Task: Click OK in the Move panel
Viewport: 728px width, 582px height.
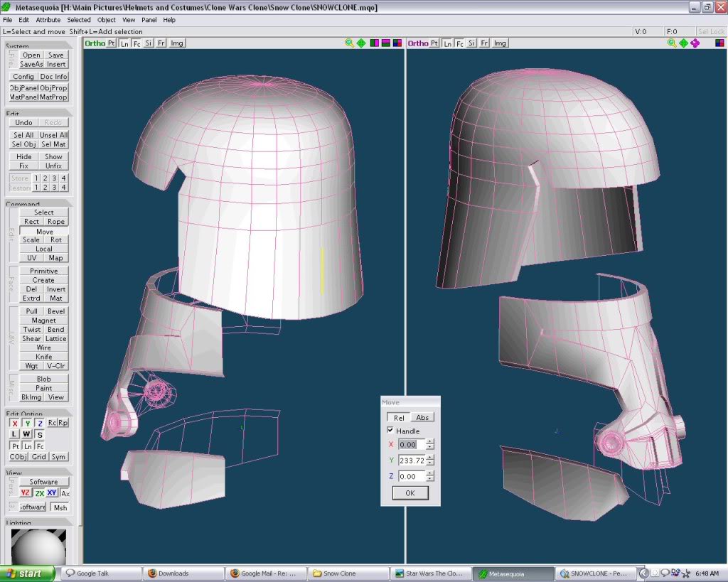Action: [410, 493]
